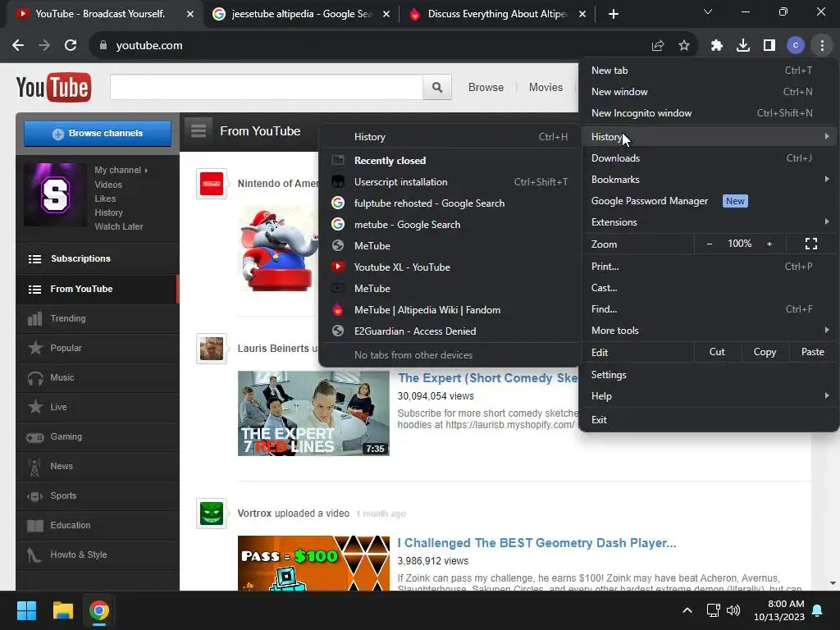
Task: Show hidden system tray icons
Action: coord(687,610)
